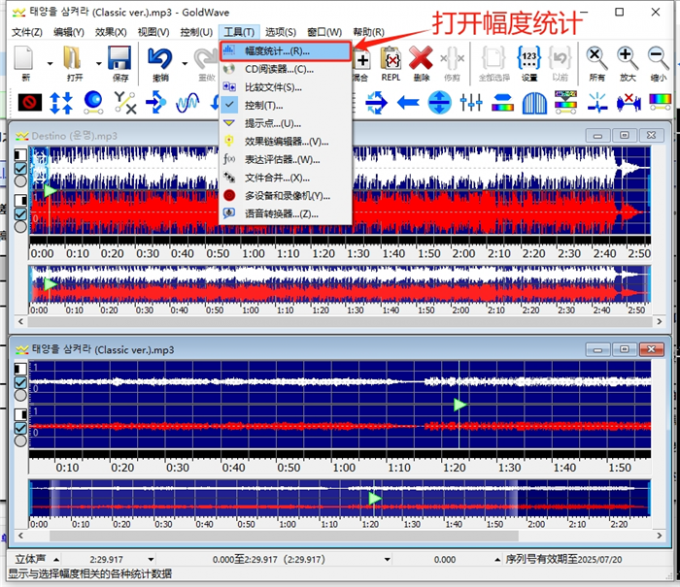
Task: Toggle left channel checkbox in Classic ver. window
Action: coord(20,382)
